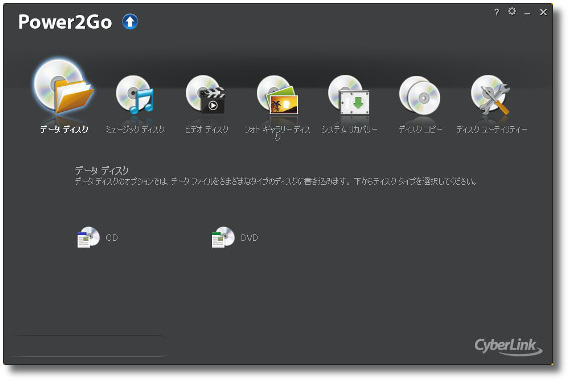Viewport: 570px width, 382px height.
Task: Open help with the question mark
Action: (497, 12)
